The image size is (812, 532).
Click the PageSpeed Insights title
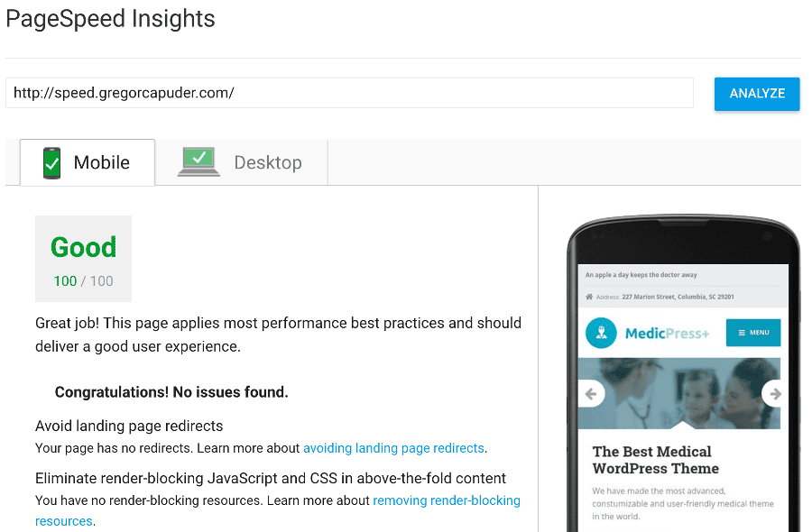pyautogui.click(x=110, y=19)
